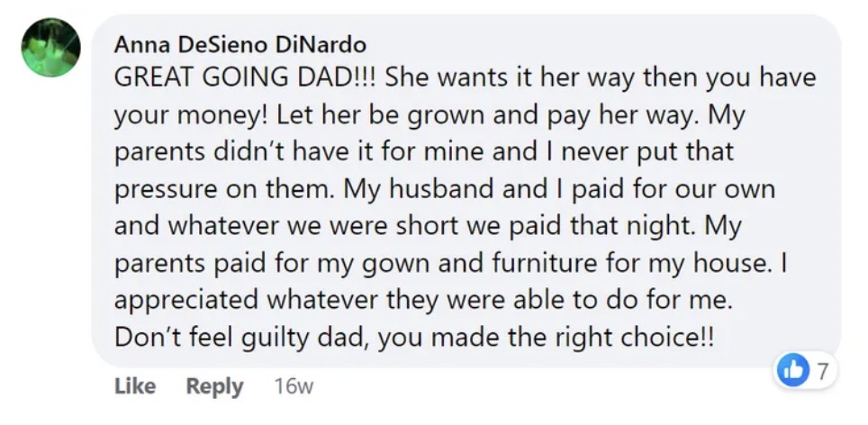Viewport: 868px width, 425px height.
Task: Open Anna DeSieno DiNardo's profile picture
Action: coord(51,48)
